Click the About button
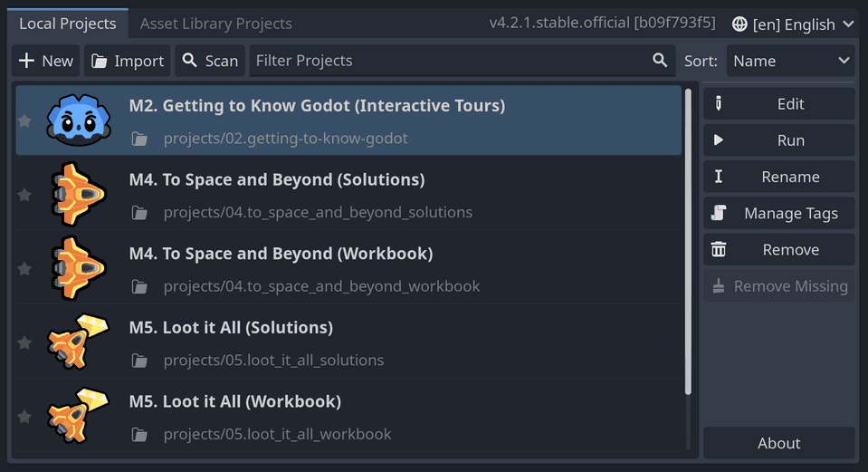This screenshot has height=472, width=868. pyautogui.click(x=779, y=443)
